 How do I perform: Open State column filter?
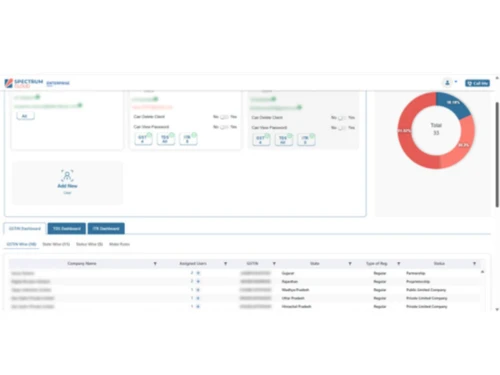click(x=350, y=264)
